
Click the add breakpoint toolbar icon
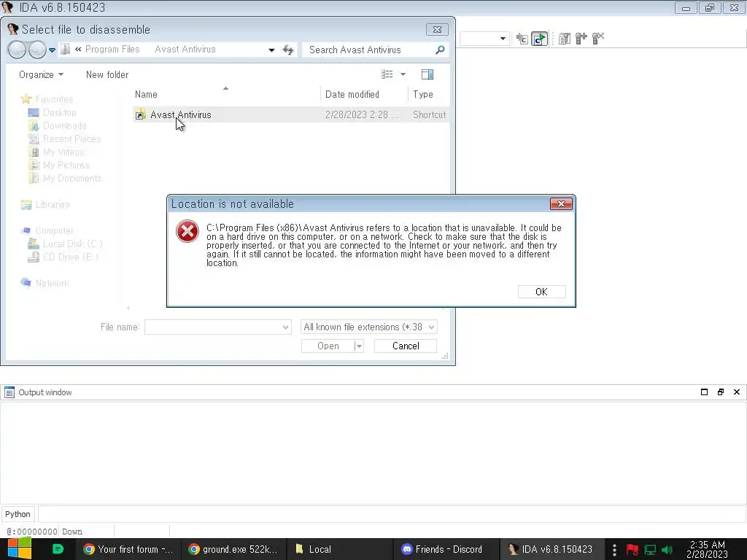tap(581, 39)
